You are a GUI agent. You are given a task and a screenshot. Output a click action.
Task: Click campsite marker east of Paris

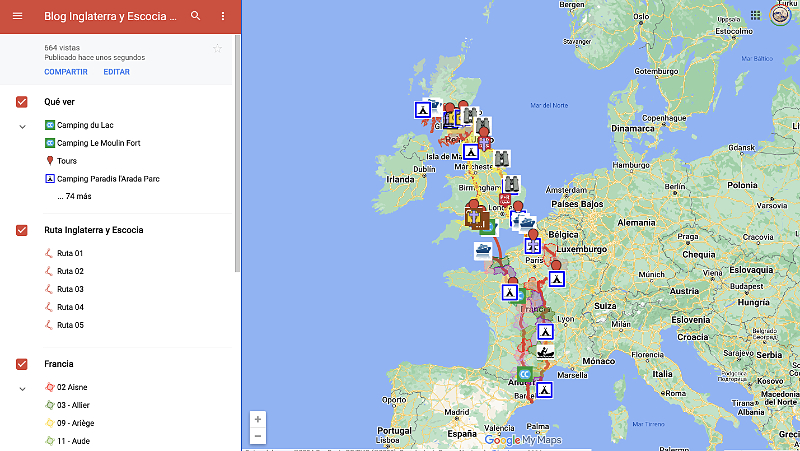[557, 279]
